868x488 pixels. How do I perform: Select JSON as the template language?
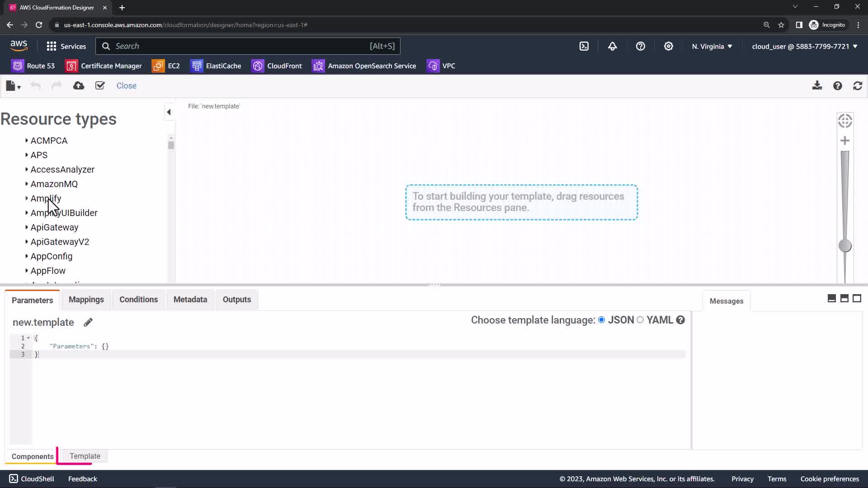602,320
